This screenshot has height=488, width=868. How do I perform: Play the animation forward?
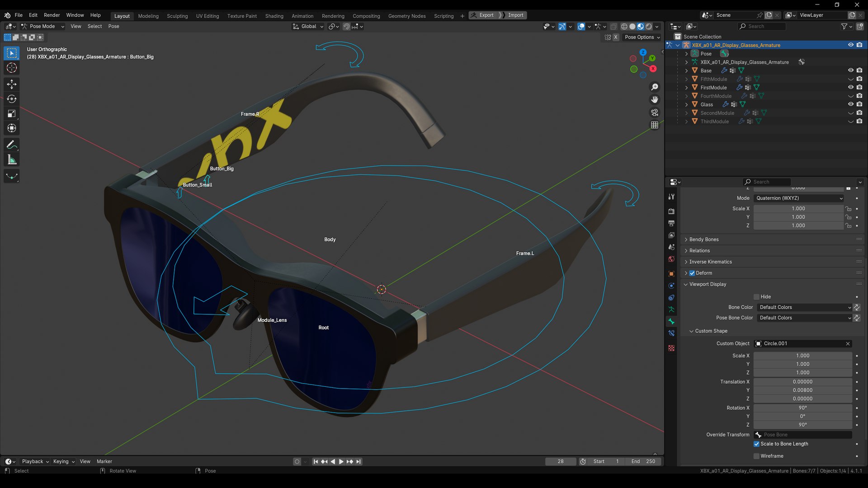tap(341, 461)
